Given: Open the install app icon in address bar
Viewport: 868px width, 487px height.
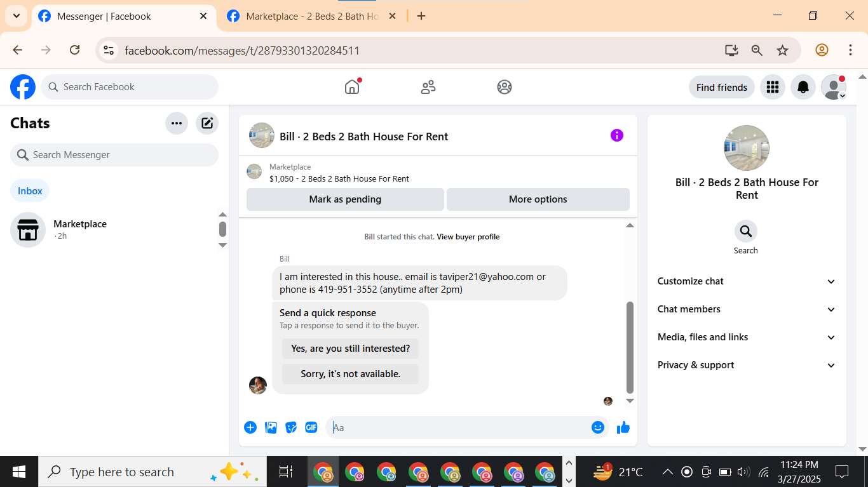Looking at the screenshot, I should click(731, 50).
